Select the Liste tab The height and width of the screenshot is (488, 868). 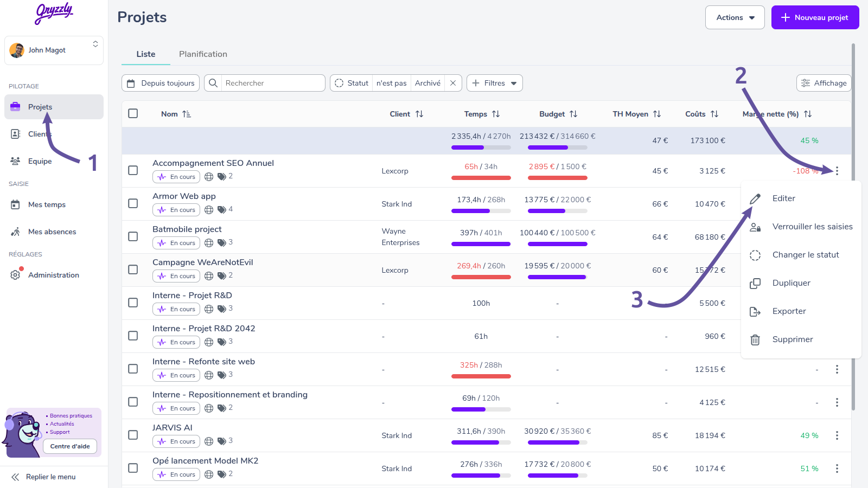tap(146, 54)
